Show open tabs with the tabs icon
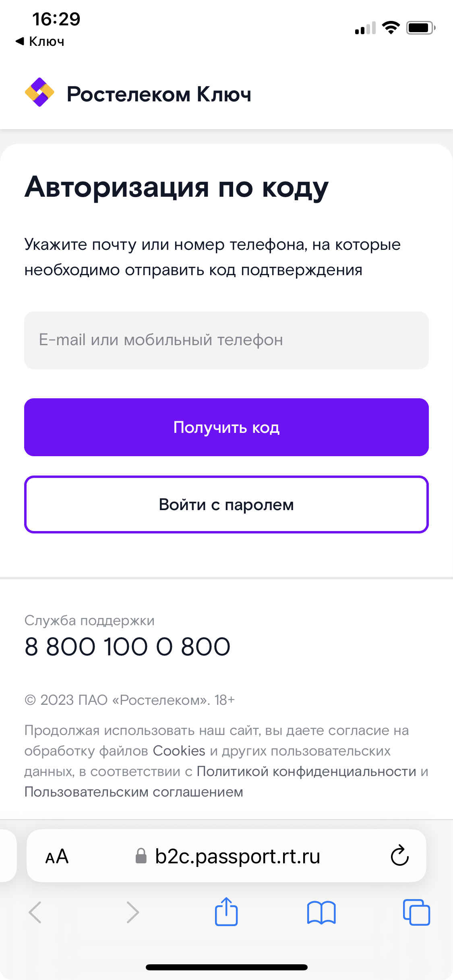 (416, 912)
